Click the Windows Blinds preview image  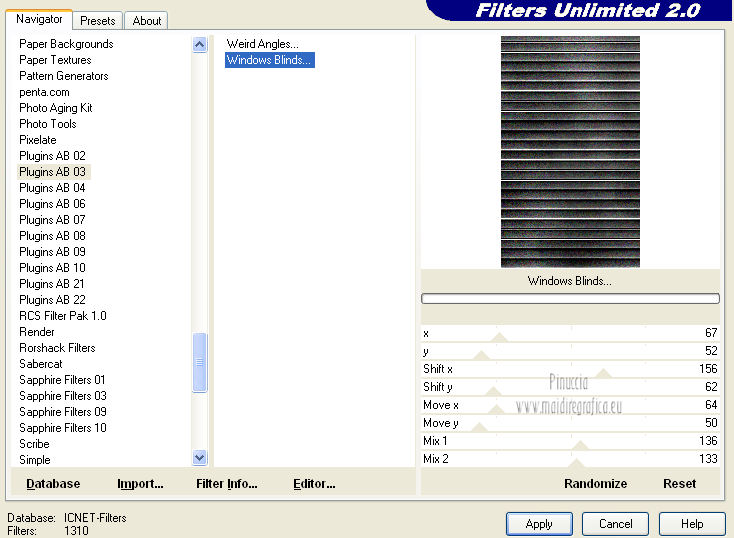tap(570, 152)
